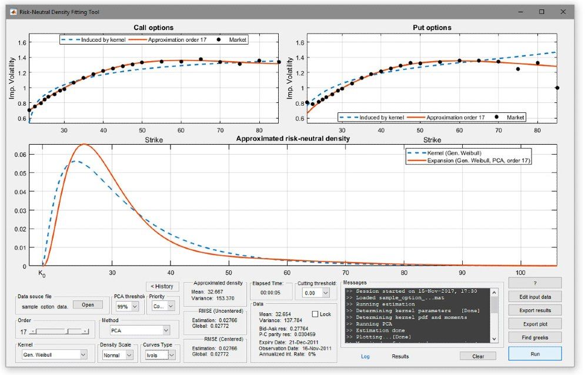
Task: Clear the messages log
Action: click(x=477, y=356)
